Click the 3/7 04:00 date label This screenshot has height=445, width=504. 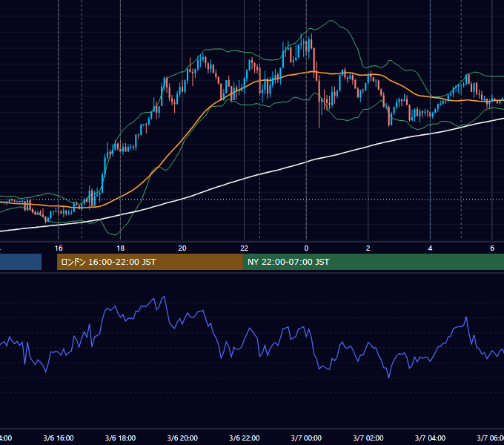click(430, 438)
